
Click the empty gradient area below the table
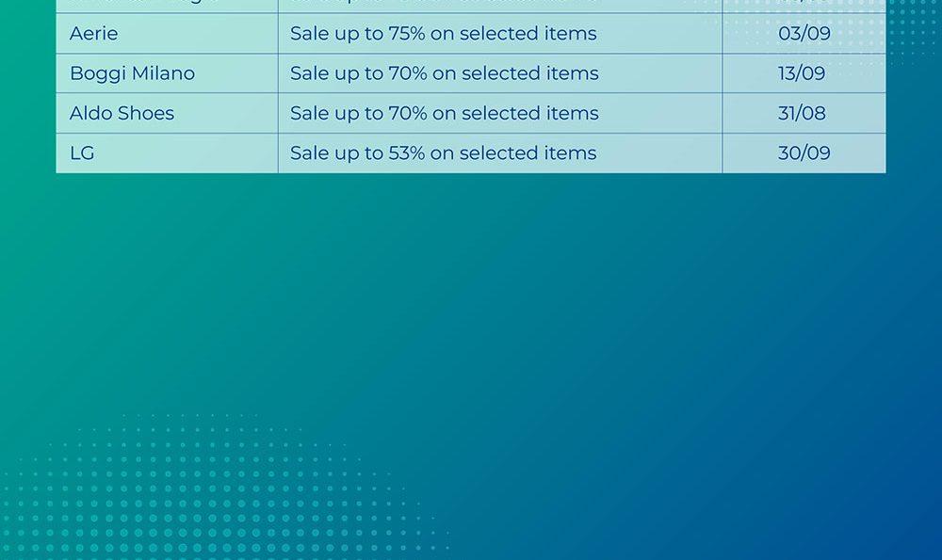(x=565, y=329)
